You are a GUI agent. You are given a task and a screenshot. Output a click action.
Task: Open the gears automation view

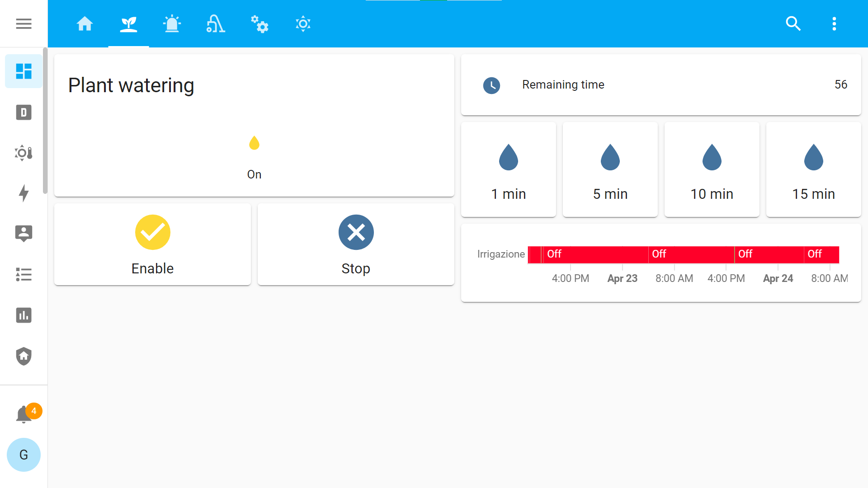(x=259, y=23)
